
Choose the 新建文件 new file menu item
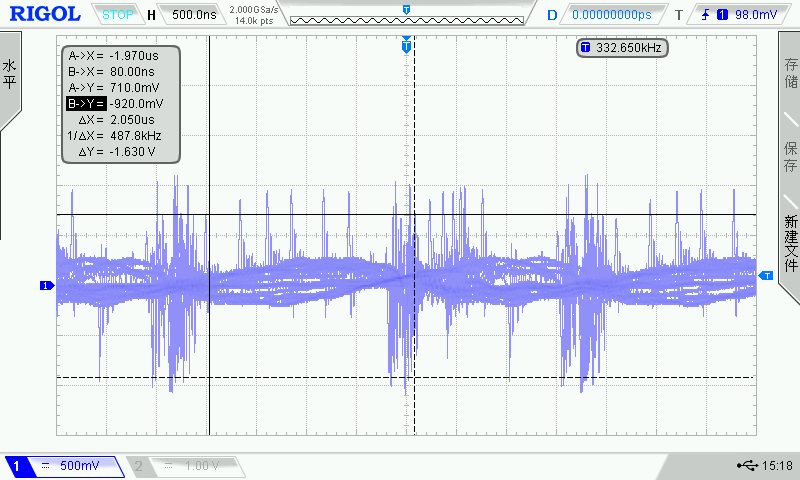(x=790, y=243)
